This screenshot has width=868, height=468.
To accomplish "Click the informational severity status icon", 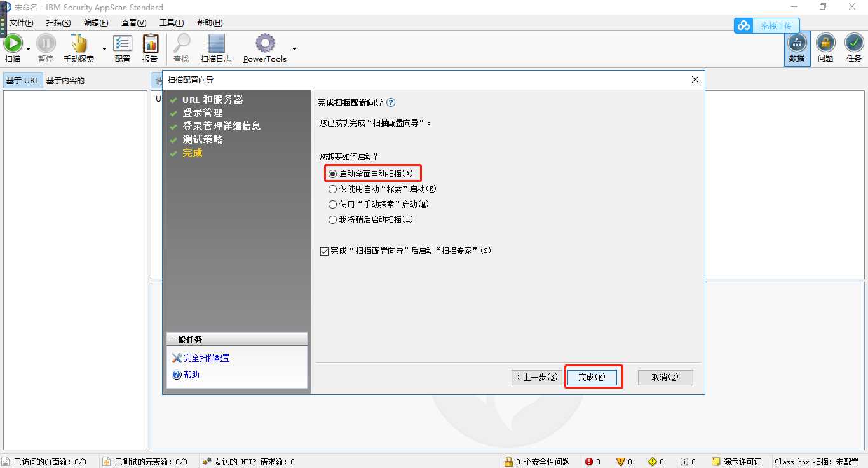I will (x=684, y=462).
